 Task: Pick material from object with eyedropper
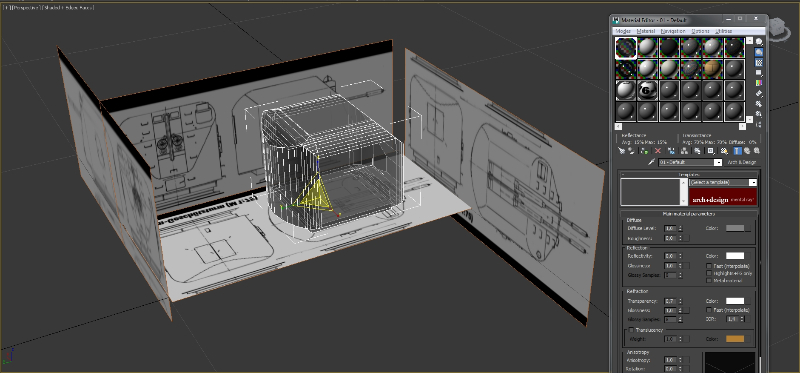[652, 162]
